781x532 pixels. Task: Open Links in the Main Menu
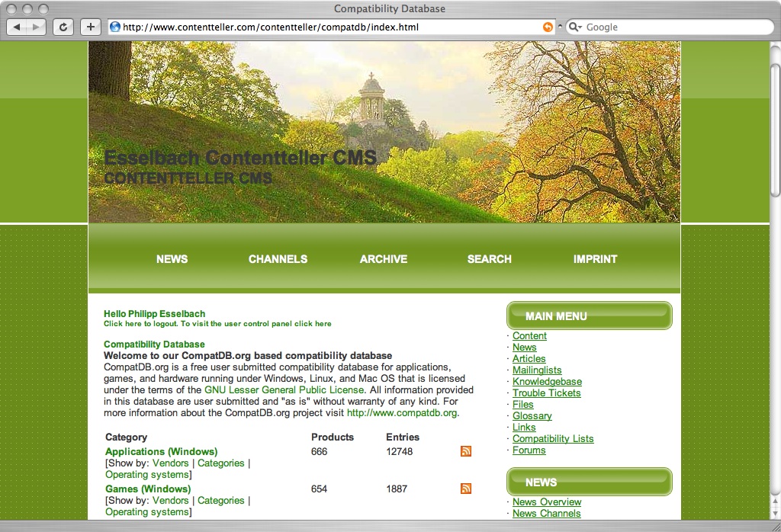(524, 428)
